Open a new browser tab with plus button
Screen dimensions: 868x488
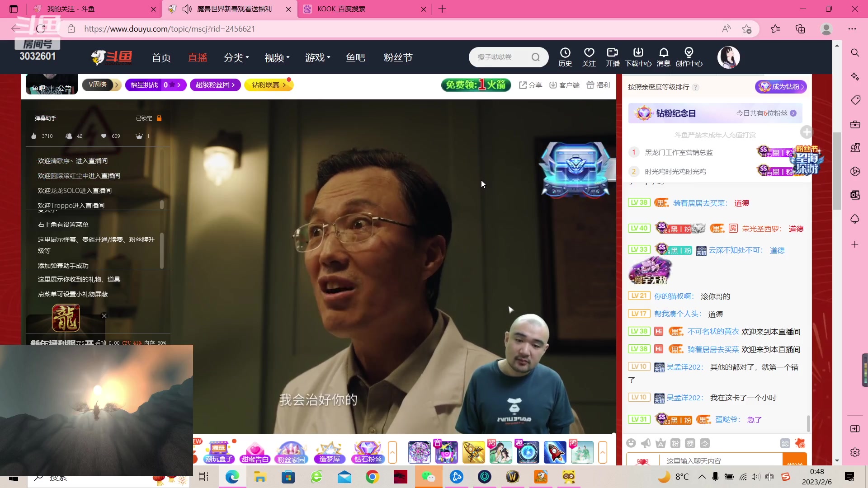point(442,9)
